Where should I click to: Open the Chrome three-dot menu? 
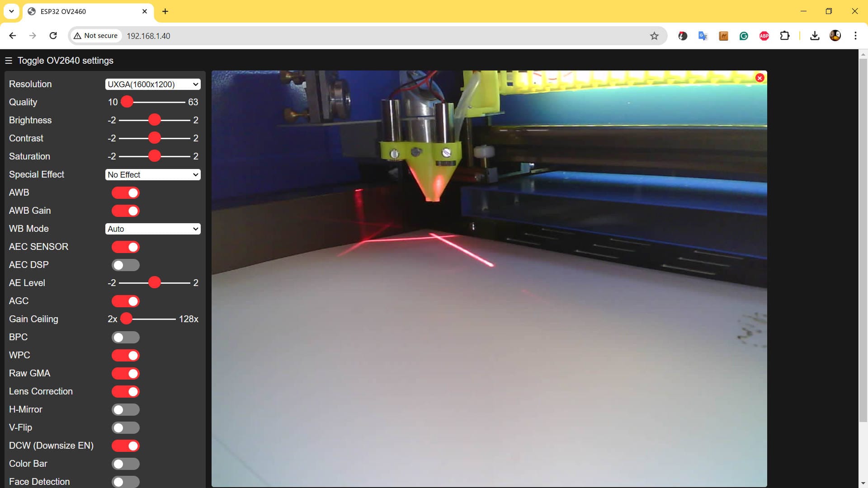click(x=855, y=36)
